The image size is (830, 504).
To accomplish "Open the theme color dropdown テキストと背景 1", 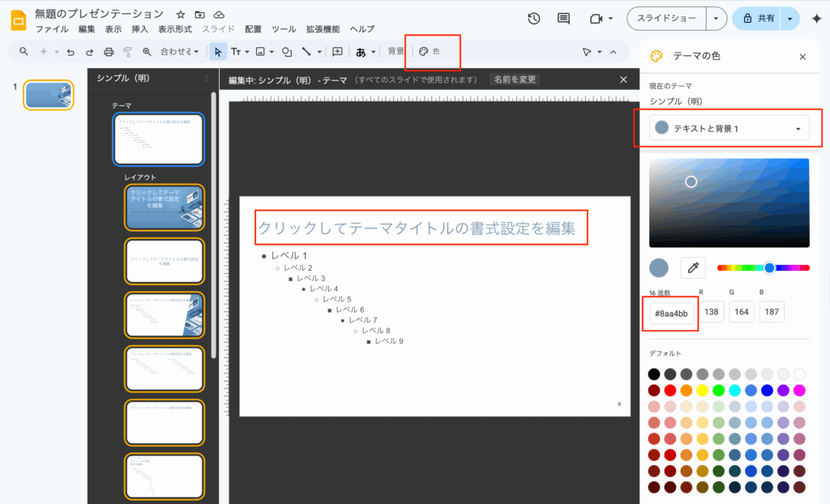I will pos(729,128).
